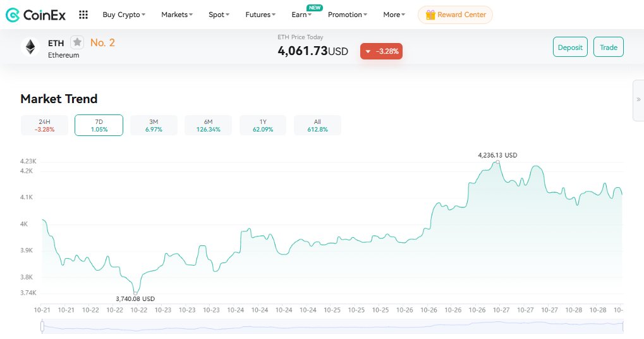Screen dimensions: 644x339
Task: Click the 4.23K y-axis label
Action: 28,161
